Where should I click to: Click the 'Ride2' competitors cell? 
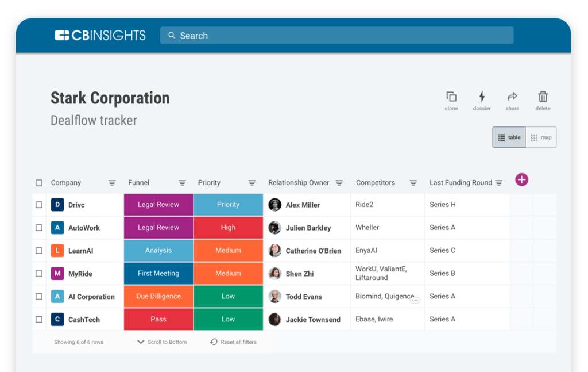click(x=388, y=205)
